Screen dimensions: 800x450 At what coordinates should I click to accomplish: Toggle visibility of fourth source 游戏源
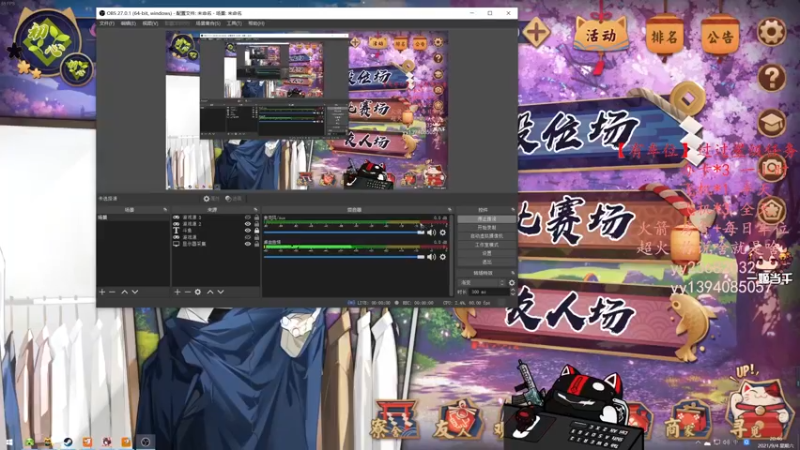pos(248,237)
